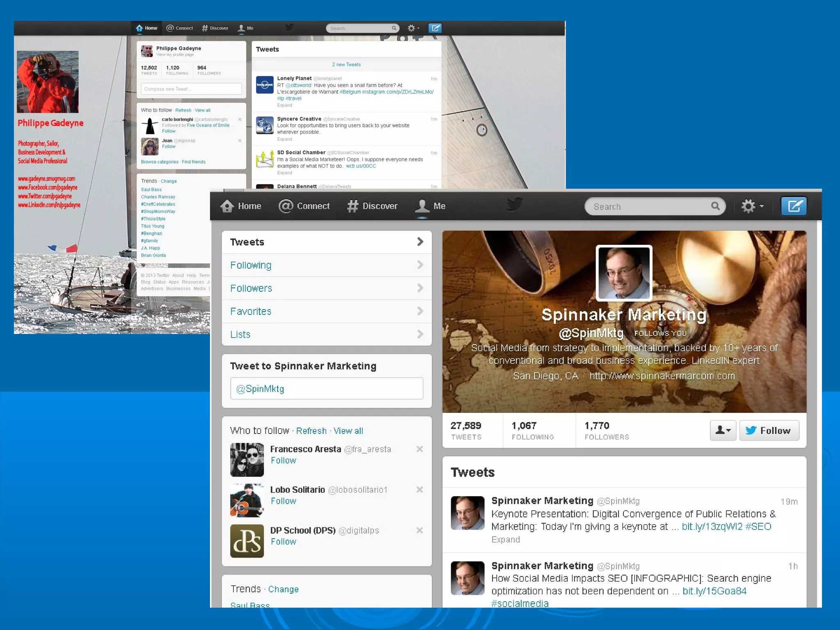840x630 pixels.
Task: Dismiss the Lobo Solitario suggestion
Action: click(x=420, y=490)
